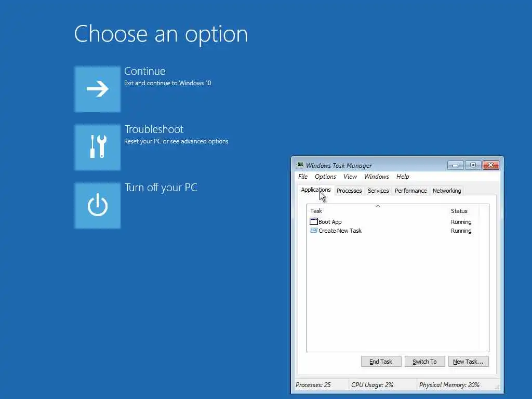Click the Windows Task Manager title text
532x399 pixels.
tap(339, 166)
